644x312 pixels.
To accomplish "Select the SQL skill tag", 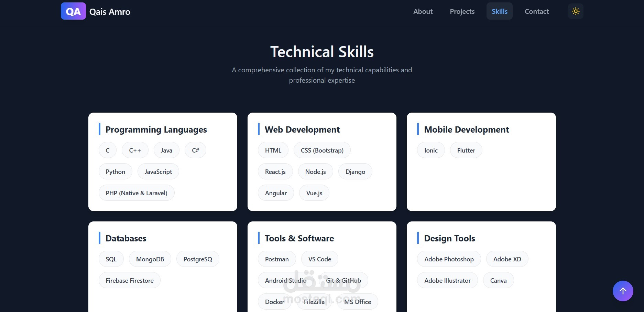I will [x=111, y=259].
